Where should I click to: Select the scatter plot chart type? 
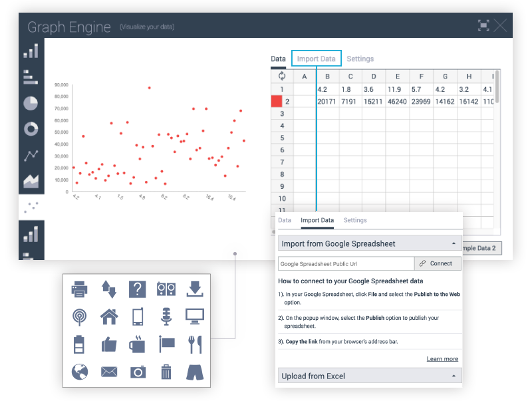tap(31, 206)
